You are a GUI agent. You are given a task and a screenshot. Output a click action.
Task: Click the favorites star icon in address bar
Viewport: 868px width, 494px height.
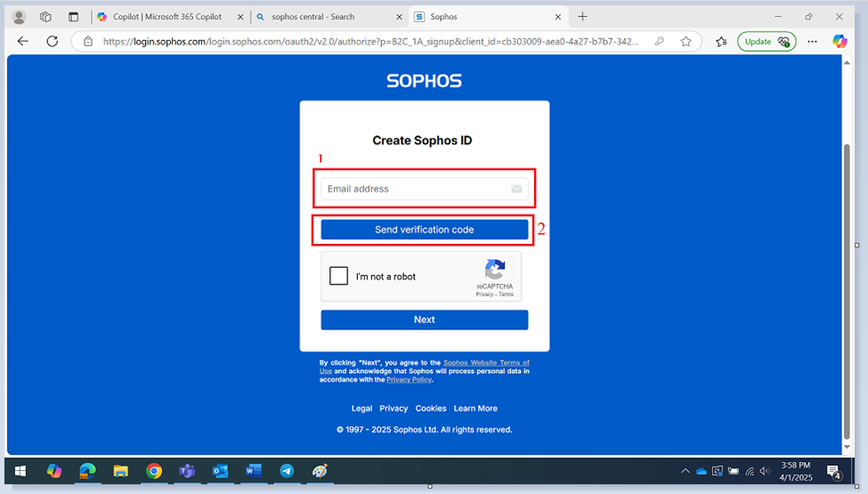click(685, 41)
